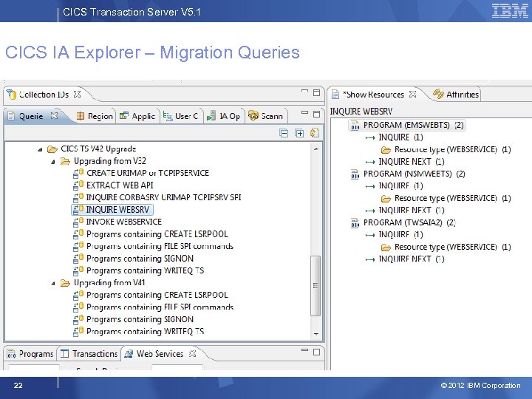Image resolution: width=532 pixels, height=399 pixels.
Task: Click the program icon of PROGRAM (EMSWEBTS)
Action: tap(355, 125)
